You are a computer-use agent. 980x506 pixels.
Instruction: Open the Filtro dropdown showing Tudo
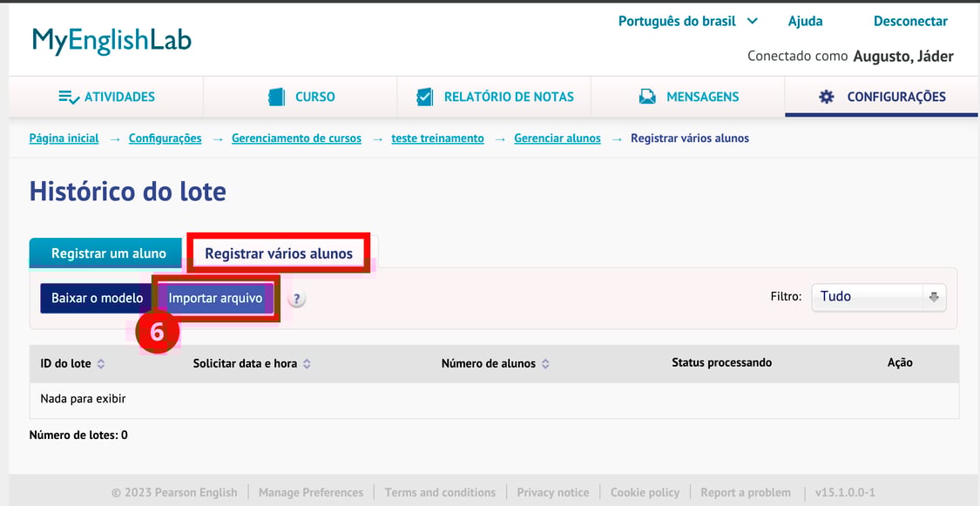point(878,297)
